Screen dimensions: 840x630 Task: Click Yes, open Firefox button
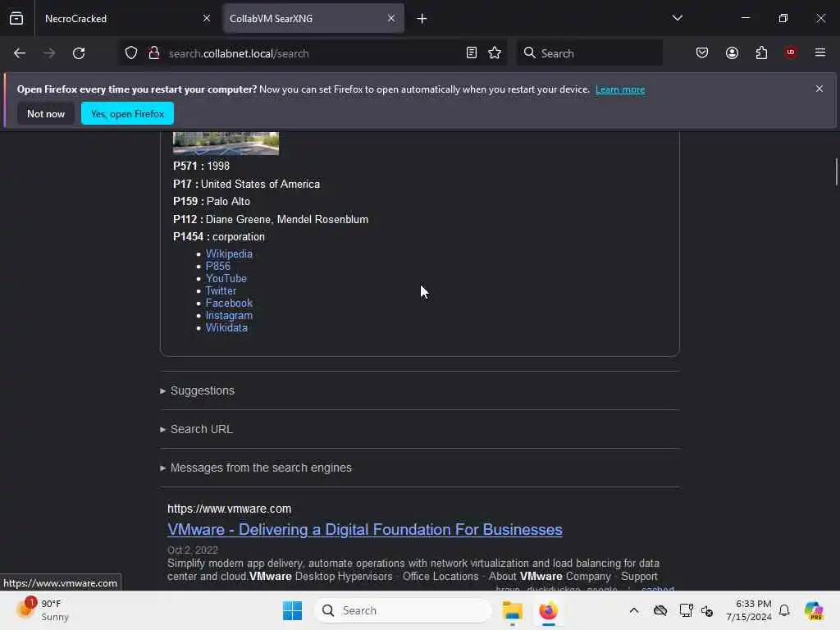[x=127, y=113]
